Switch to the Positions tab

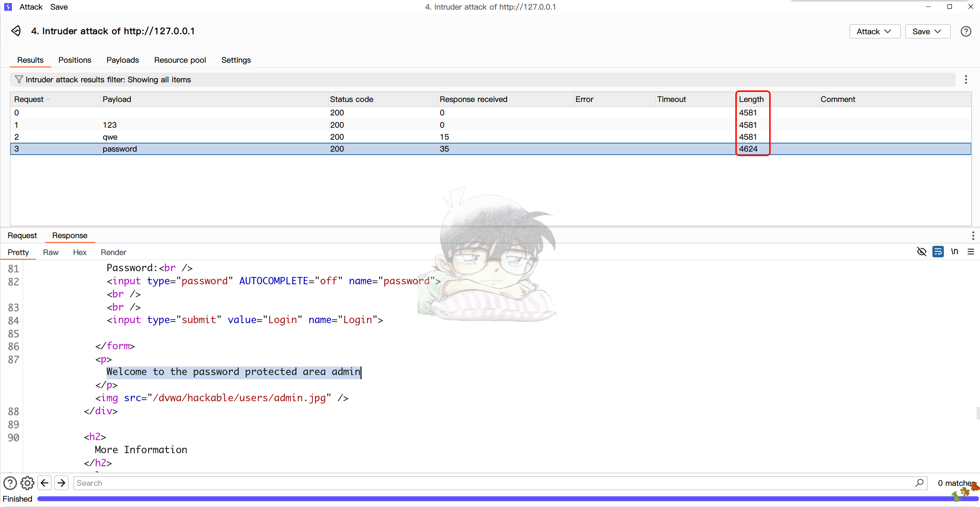(x=75, y=60)
